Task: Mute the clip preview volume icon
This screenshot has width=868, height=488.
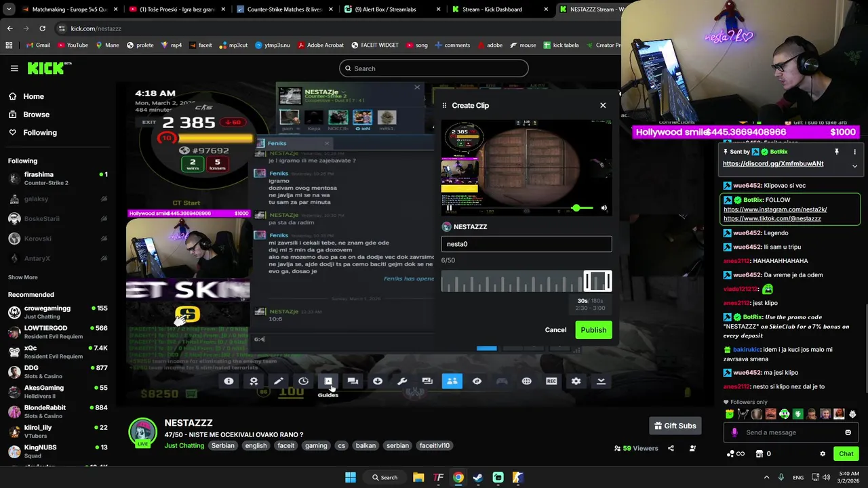Action: [x=604, y=208]
